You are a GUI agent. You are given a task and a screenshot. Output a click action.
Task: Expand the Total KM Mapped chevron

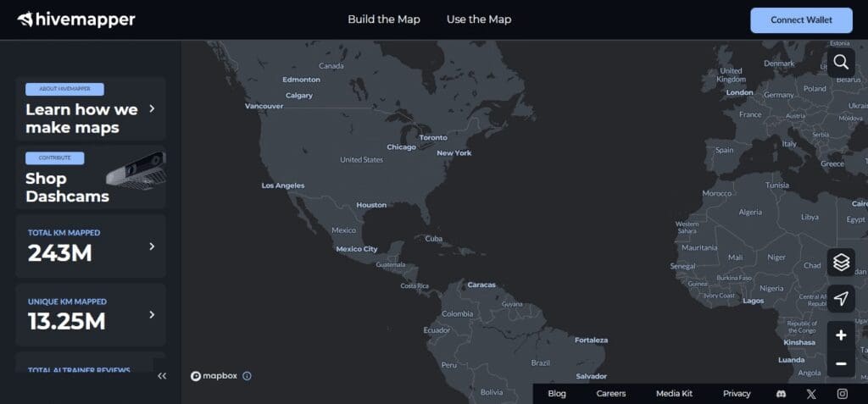tap(152, 246)
